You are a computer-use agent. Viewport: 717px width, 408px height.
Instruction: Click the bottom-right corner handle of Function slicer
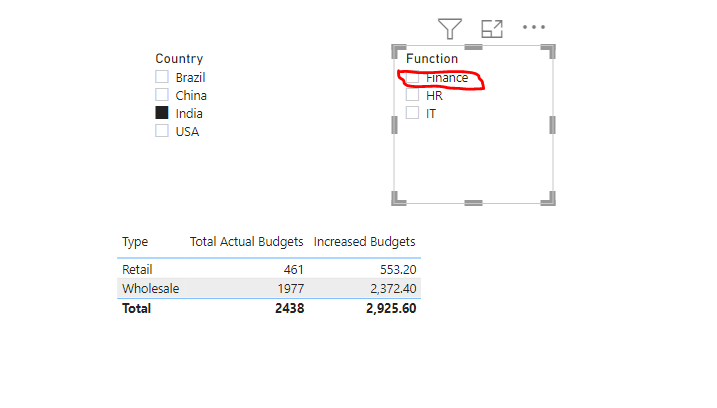click(x=550, y=200)
